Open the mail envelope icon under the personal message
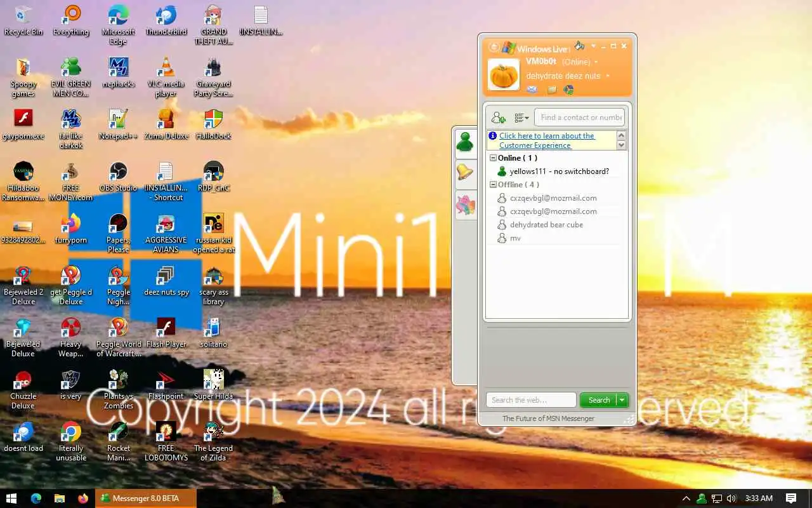The height and width of the screenshot is (508, 812). [532, 90]
